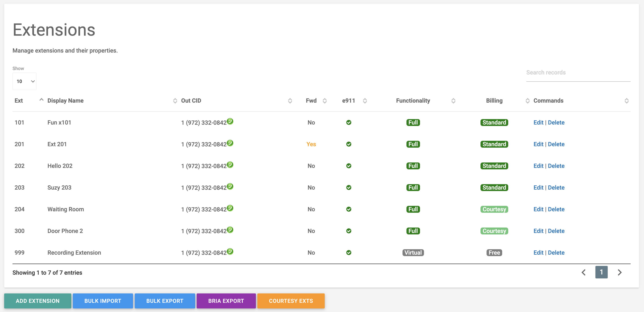Edit extension 201
Viewport: 644px width, 312px height.
(538, 144)
